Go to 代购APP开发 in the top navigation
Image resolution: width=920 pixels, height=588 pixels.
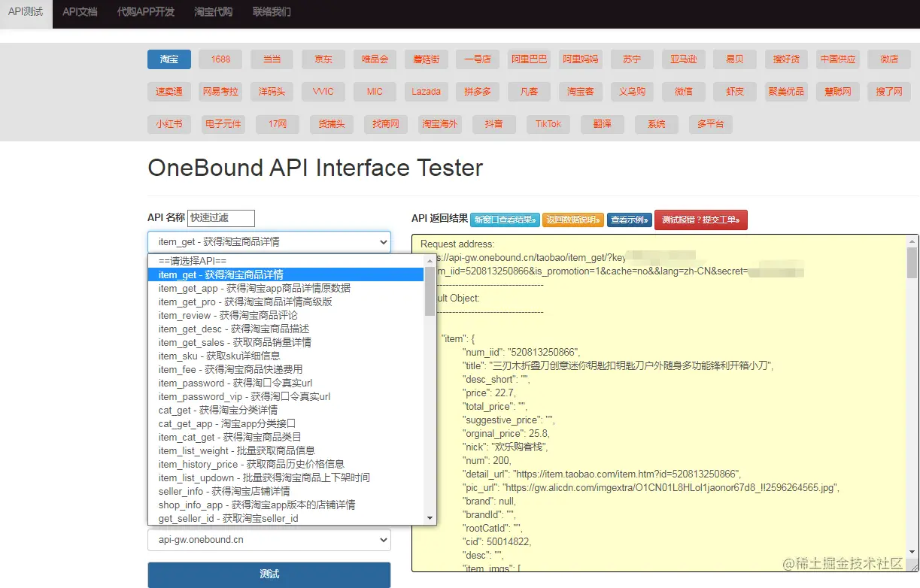point(146,13)
